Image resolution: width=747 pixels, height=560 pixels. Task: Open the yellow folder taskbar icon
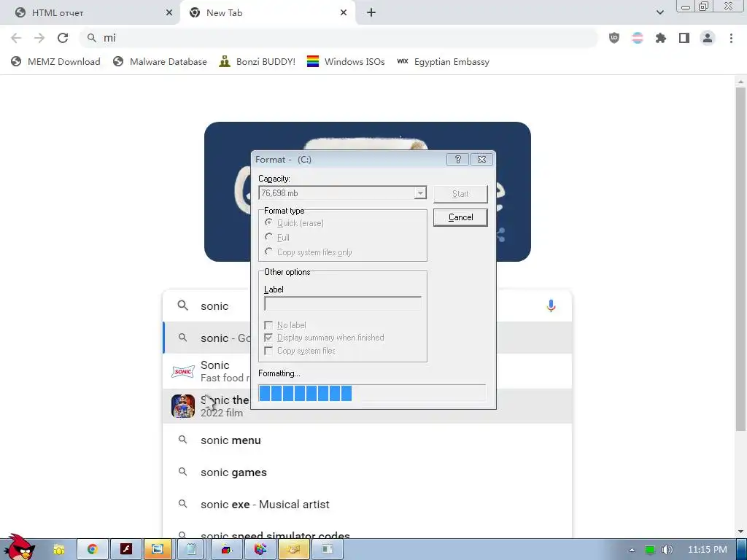58,550
